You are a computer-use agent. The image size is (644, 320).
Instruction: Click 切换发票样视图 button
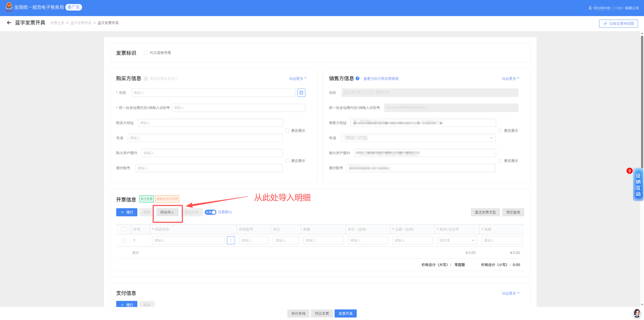coord(618,24)
